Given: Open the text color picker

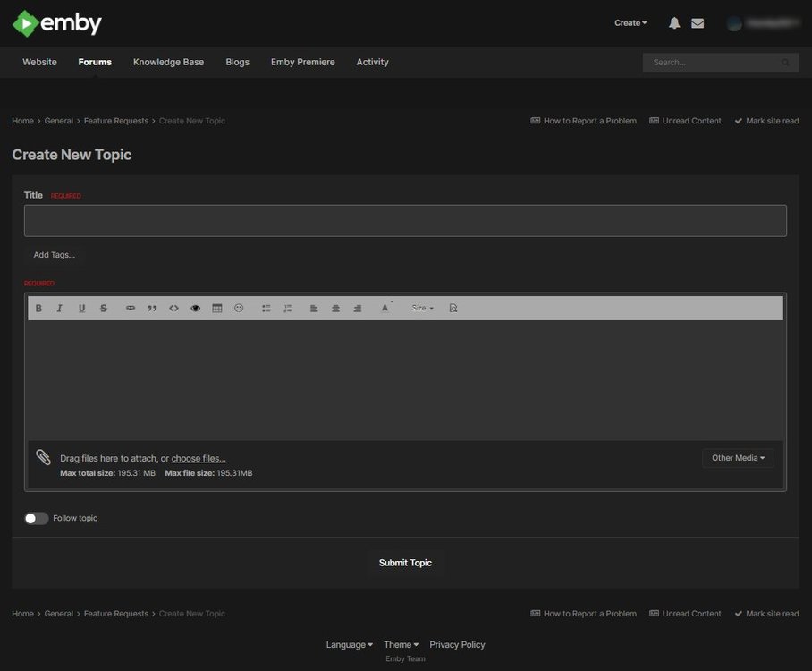Looking at the screenshot, I should [x=386, y=308].
